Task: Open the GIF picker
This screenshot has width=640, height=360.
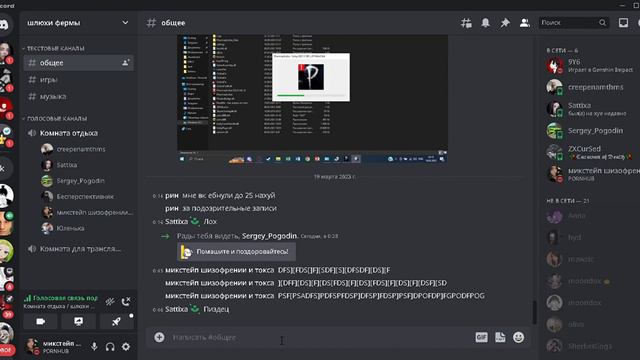Action: point(481,337)
